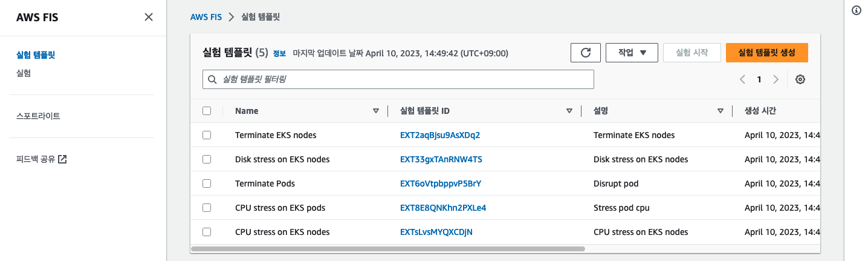Click 'Terminate Pods' name cell
The height and width of the screenshot is (261, 868).
[265, 183]
